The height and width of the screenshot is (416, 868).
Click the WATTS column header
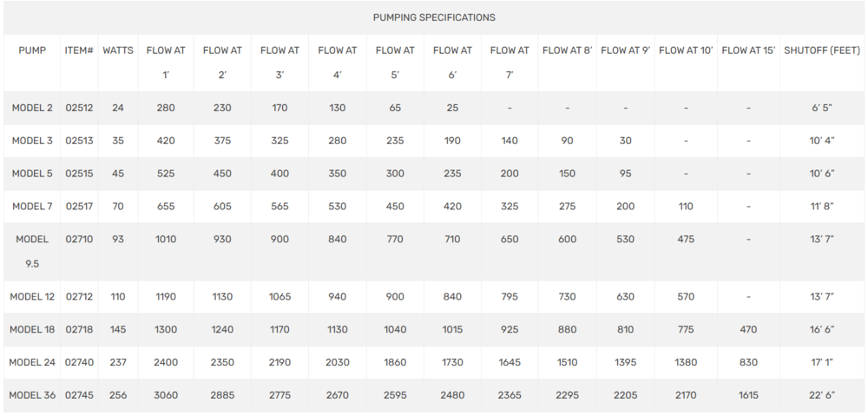(118, 50)
